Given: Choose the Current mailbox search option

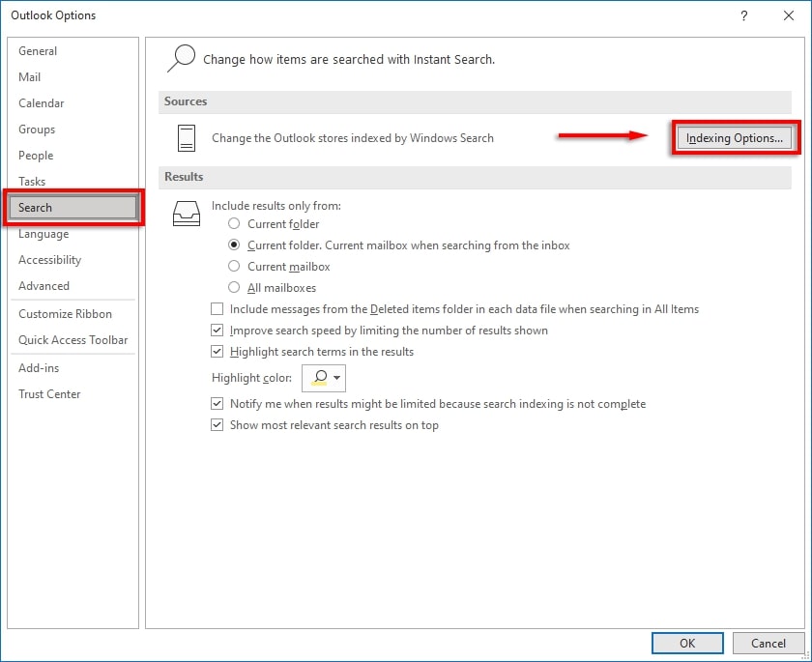Looking at the screenshot, I should (233, 267).
